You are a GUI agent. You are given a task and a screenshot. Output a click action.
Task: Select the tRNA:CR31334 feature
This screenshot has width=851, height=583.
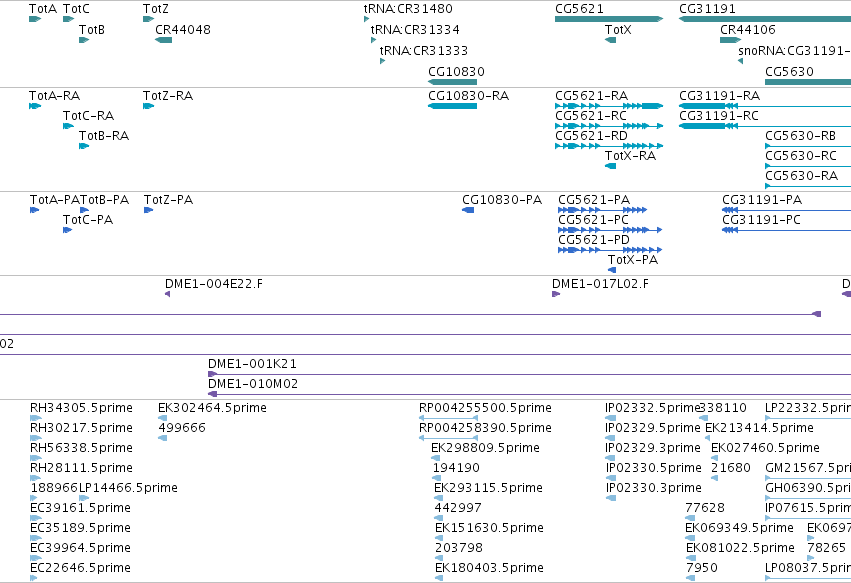373,40
